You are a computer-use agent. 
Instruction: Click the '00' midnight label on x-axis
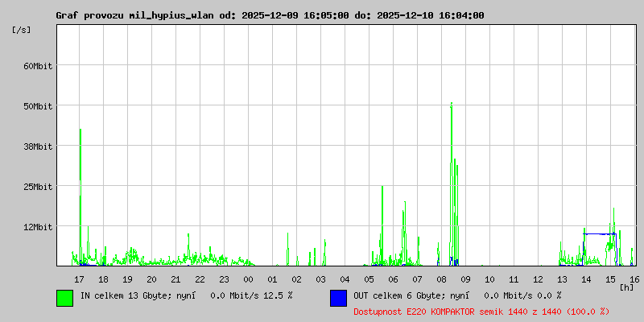pyautogui.click(x=248, y=279)
